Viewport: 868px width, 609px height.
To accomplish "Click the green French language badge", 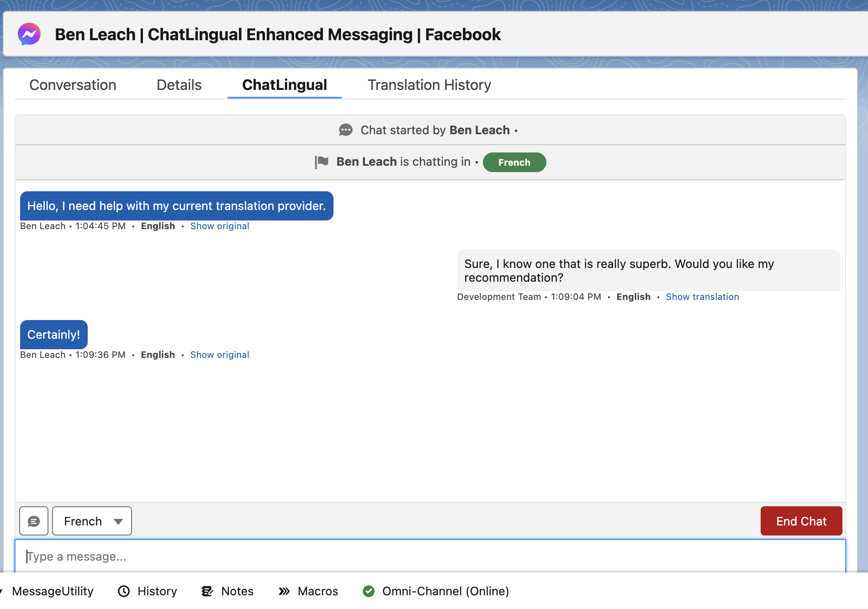I will (514, 162).
